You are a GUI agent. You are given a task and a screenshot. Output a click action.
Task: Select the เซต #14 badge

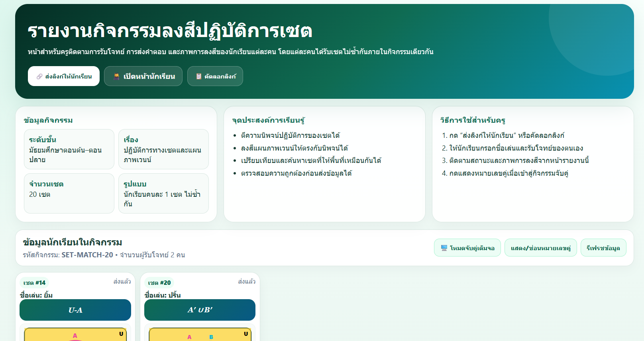pyautogui.click(x=35, y=283)
